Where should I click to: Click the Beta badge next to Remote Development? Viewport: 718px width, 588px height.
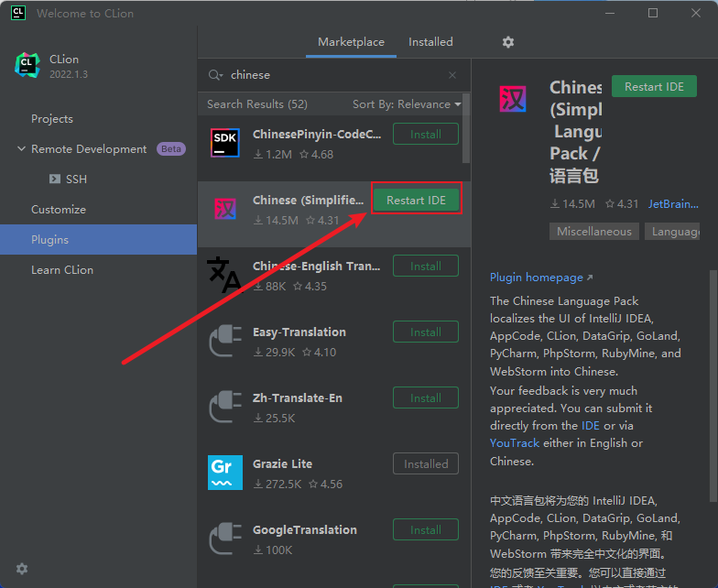click(x=170, y=148)
